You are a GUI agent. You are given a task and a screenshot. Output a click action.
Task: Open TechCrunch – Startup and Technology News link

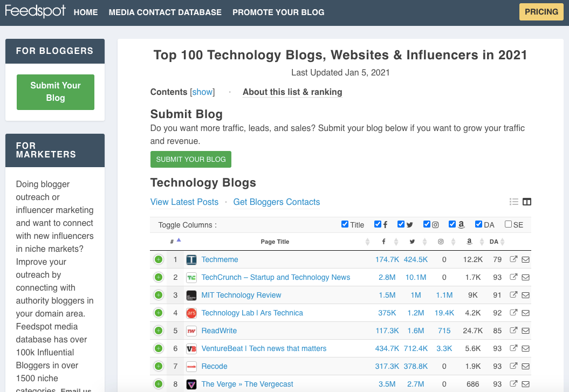pos(276,277)
